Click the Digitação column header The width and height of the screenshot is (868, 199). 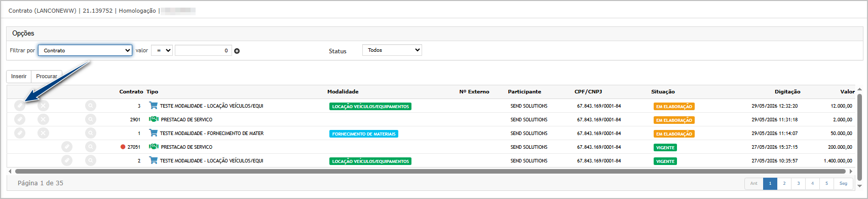[787, 92]
